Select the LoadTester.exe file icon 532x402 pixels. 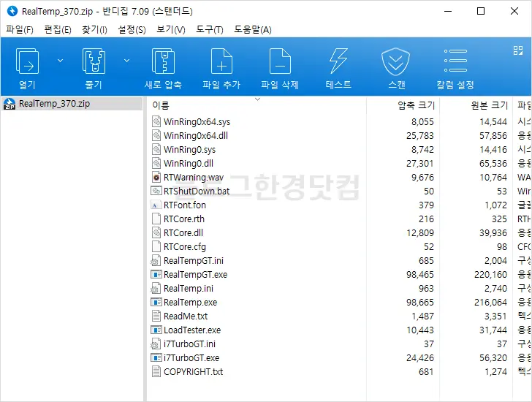pos(156,330)
